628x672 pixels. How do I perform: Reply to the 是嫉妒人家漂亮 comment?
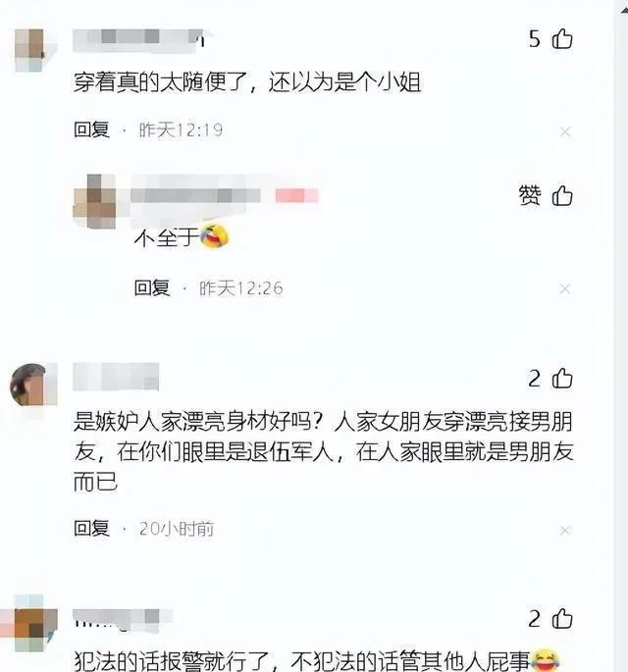[91, 528]
